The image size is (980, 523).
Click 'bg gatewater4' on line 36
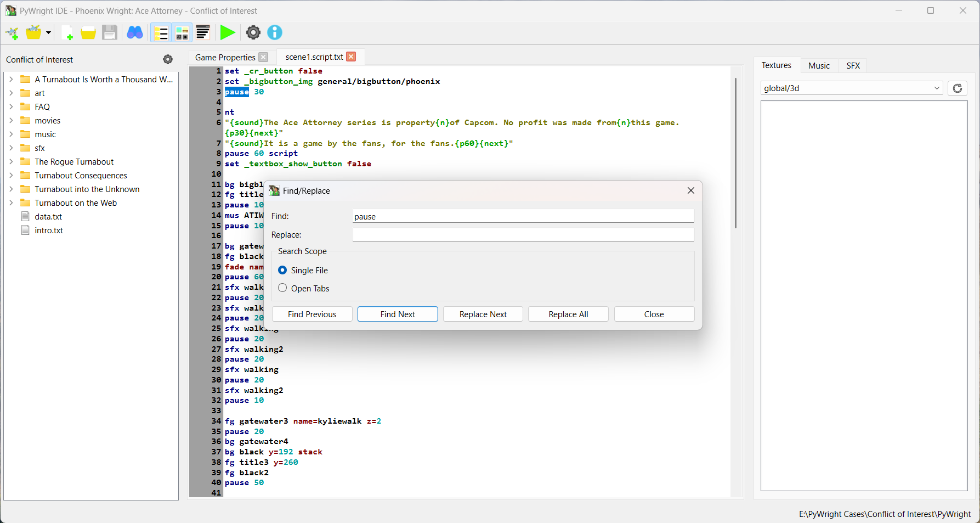pyautogui.click(x=256, y=442)
